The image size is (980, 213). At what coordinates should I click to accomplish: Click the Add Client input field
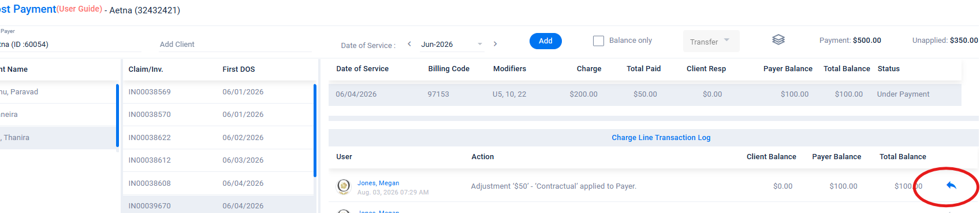click(235, 45)
